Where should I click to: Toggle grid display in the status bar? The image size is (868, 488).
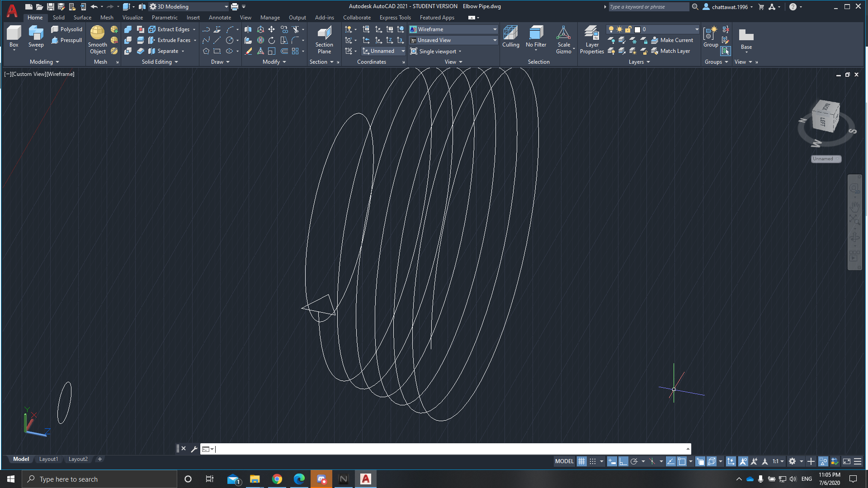pos(581,461)
